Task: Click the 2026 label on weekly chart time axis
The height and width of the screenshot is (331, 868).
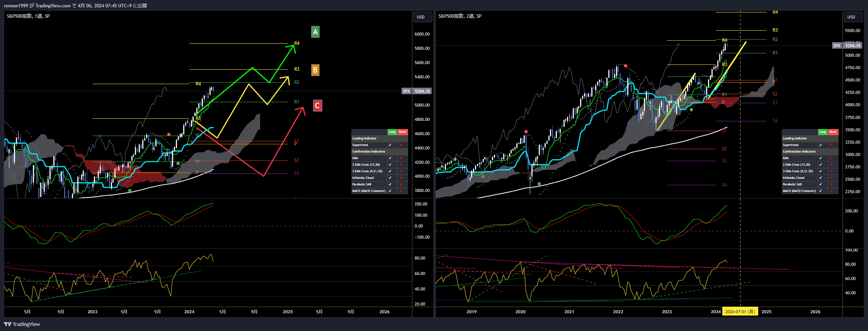Action: 385,312
